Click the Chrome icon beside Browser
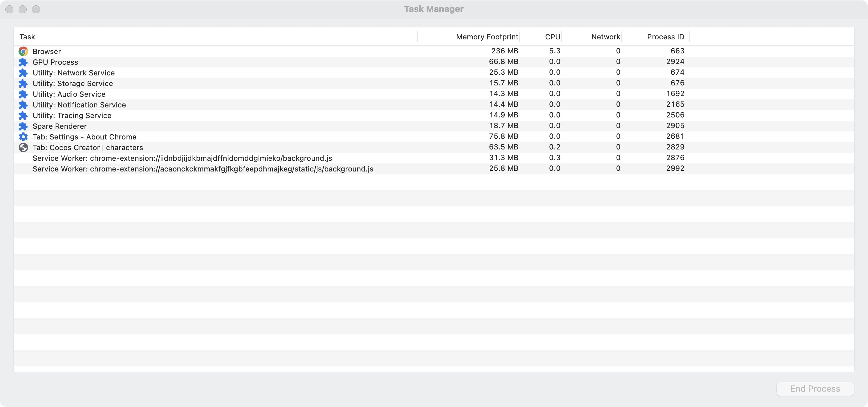The image size is (868, 407). 23,51
